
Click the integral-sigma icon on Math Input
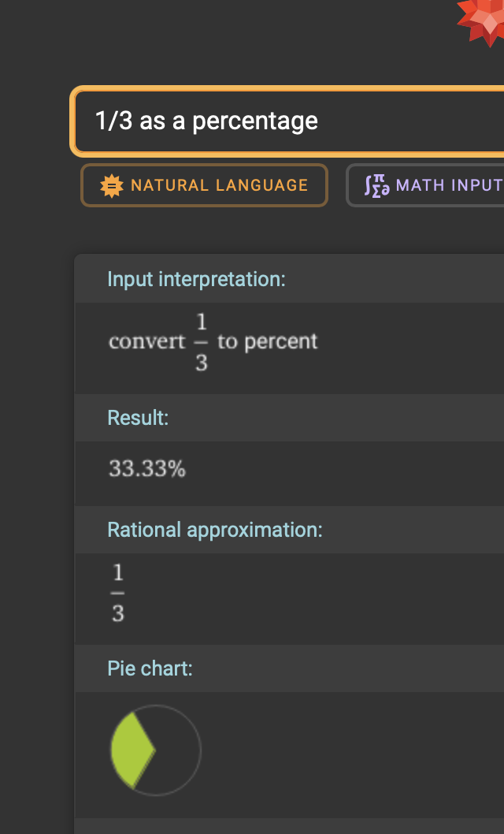(x=376, y=185)
